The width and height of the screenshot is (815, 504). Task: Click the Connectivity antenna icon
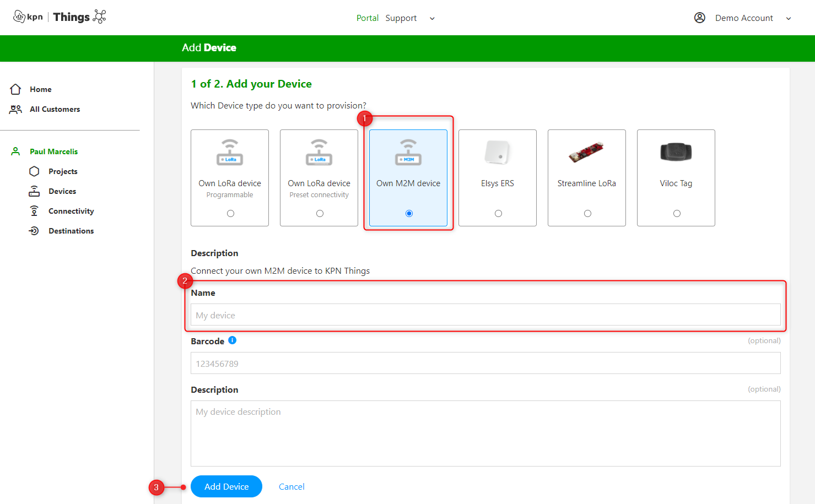(x=34, y=211)
